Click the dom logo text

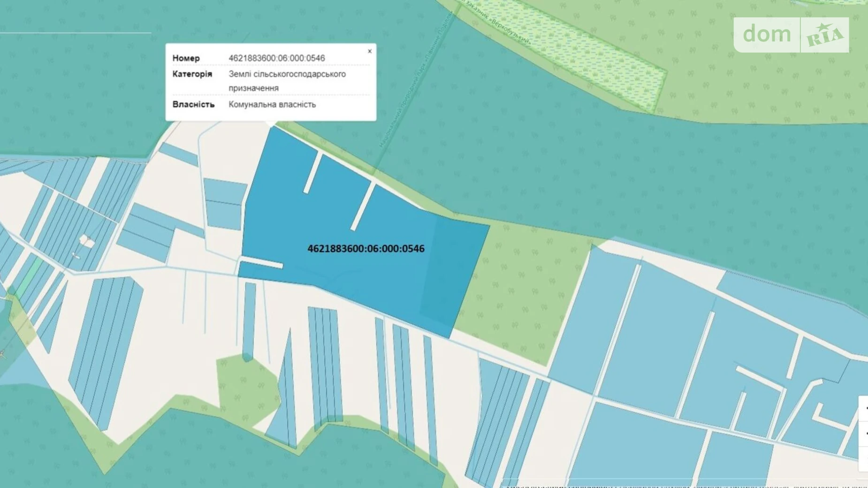tap(767, 34)
